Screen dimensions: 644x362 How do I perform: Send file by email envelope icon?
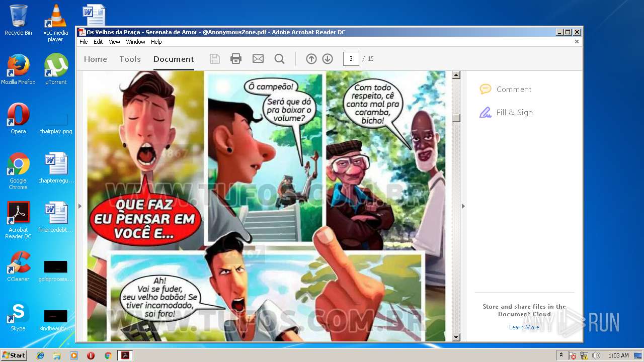[258, 59]
